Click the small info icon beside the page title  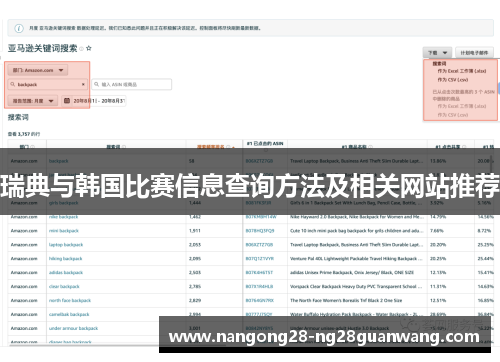[x=81, y=49]
